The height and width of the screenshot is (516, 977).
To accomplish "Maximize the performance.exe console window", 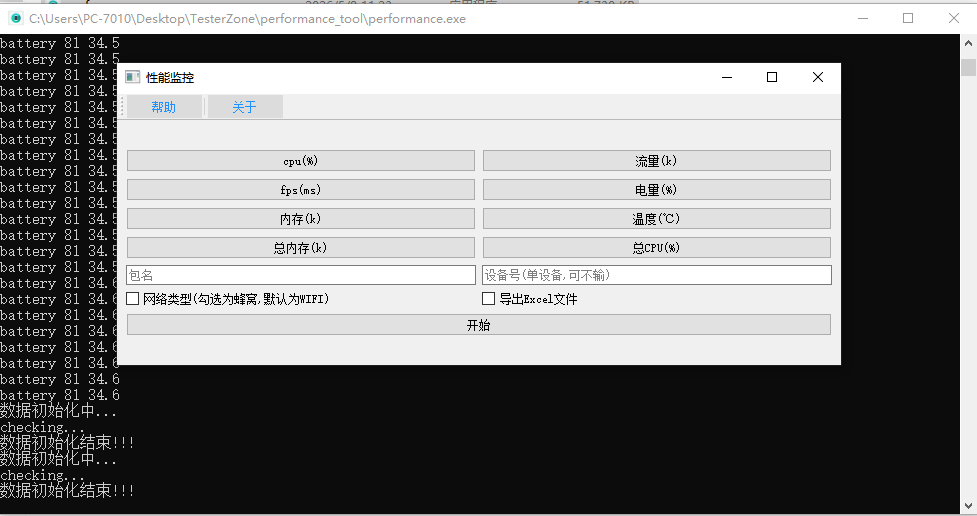I will [908, 18].
